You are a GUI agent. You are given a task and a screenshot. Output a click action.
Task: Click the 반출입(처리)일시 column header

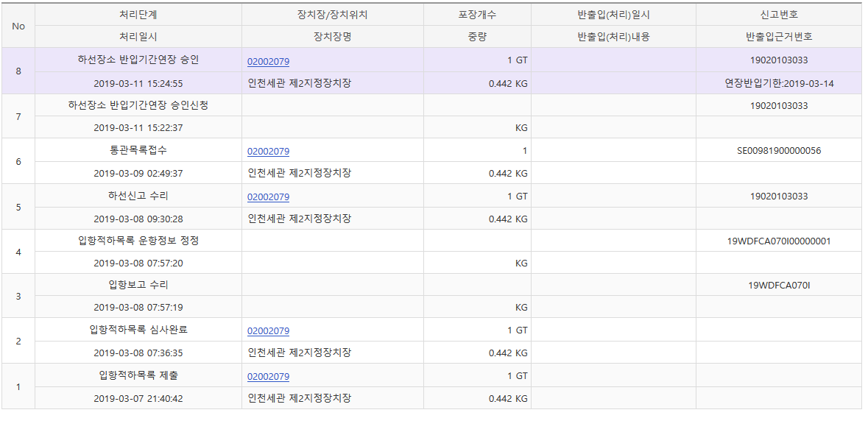(x=613, y=15)
